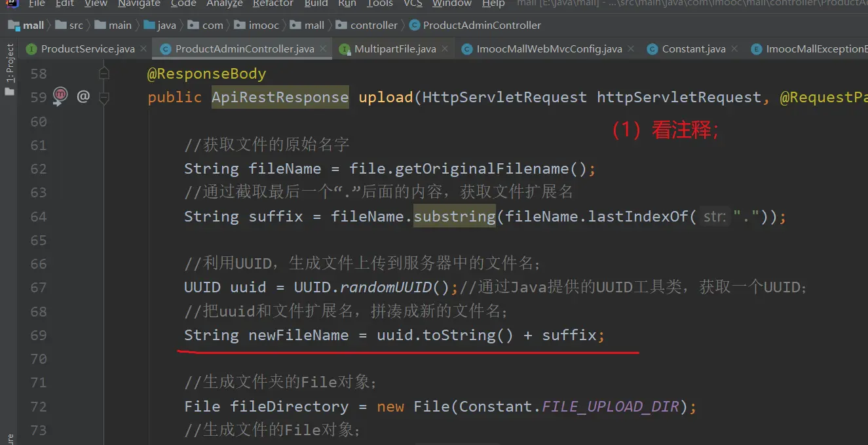Close the ProductAdminController.java tab

coord(324,49)
